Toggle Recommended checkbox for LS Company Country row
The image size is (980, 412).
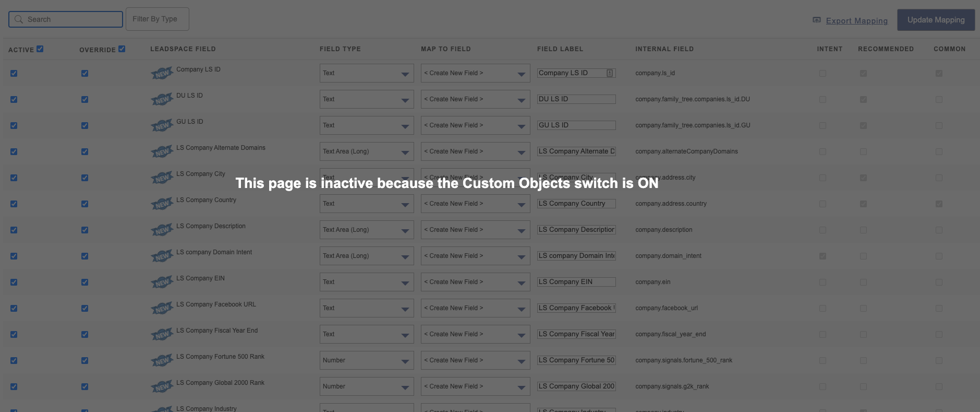click(863, 204)
